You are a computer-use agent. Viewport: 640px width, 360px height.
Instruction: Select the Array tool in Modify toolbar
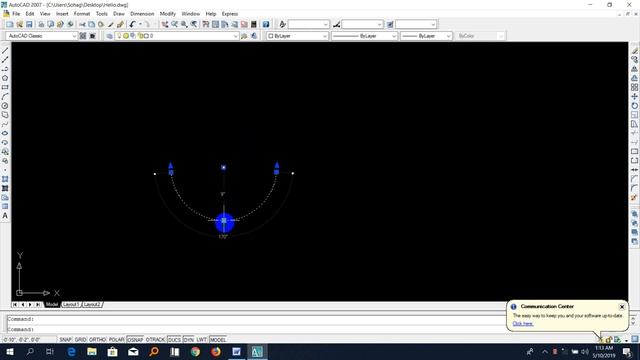(634, 87)
